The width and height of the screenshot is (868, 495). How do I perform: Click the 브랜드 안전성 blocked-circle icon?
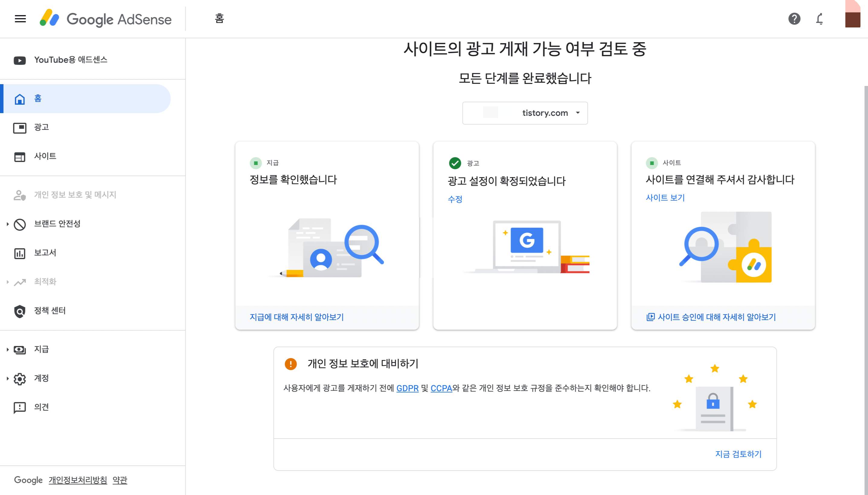[20, 224]
